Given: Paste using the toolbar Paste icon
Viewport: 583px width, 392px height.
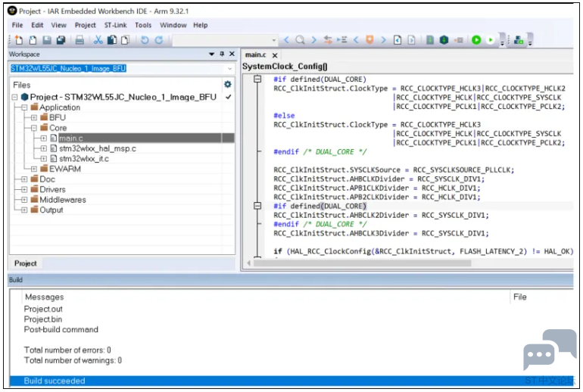Looking at the screenshot, I should (125, 40).
